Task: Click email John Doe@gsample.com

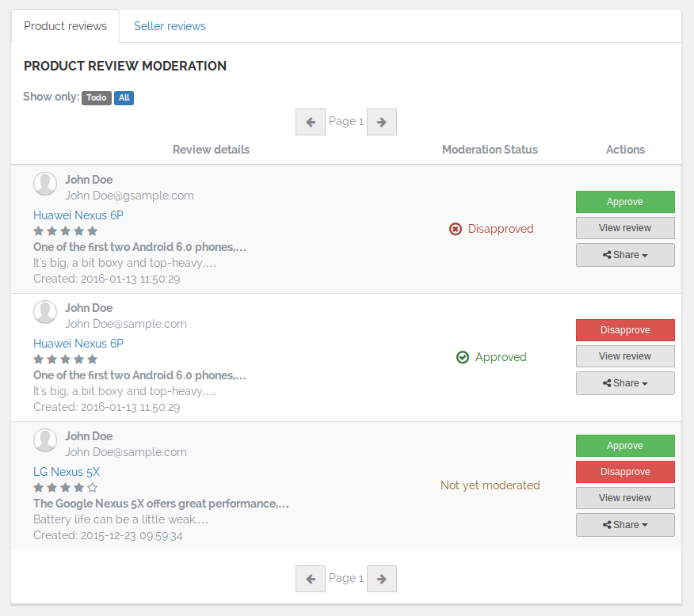Action: [130, 196]
